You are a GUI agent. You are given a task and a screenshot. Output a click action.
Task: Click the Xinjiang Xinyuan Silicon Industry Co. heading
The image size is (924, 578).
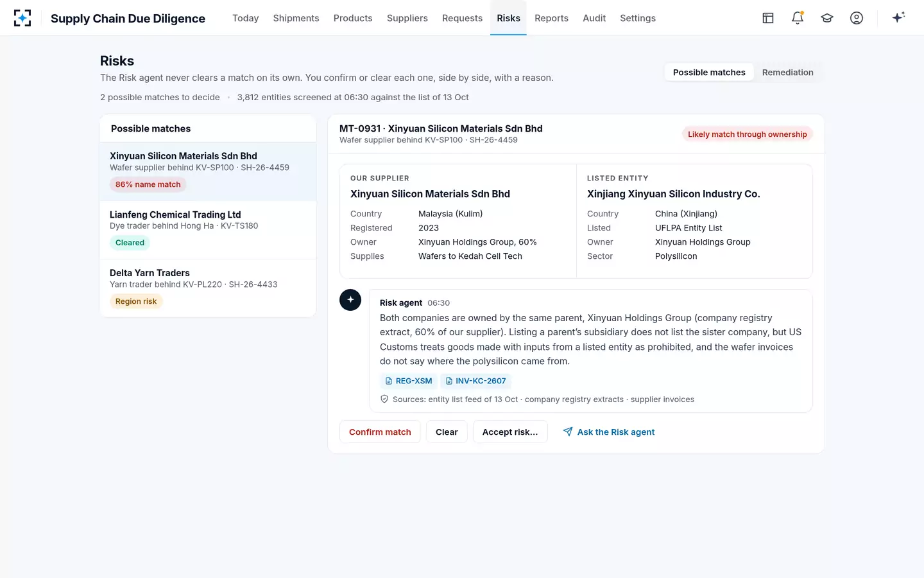(674, 194)
